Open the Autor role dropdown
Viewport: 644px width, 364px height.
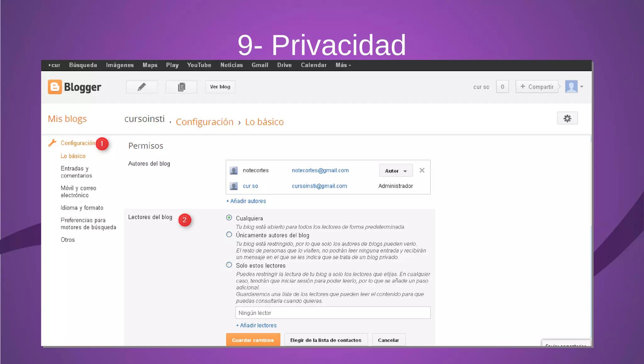pyautogui.click(x=396, y=171)
